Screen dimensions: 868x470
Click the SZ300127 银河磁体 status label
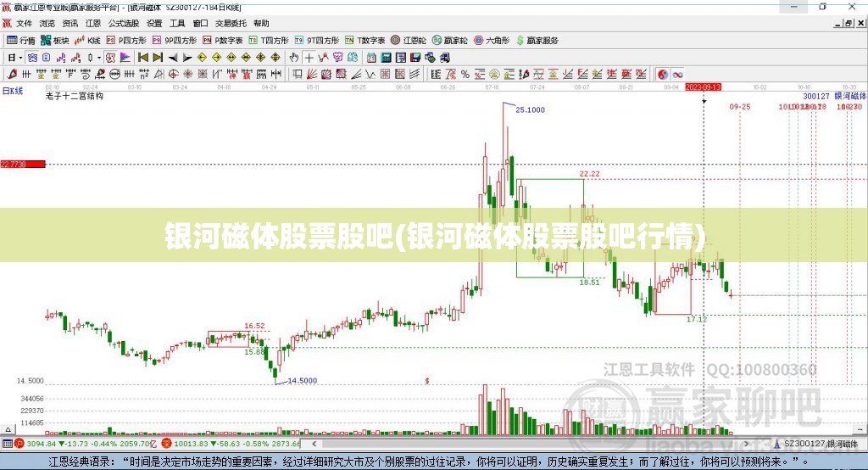click(821, 444)
